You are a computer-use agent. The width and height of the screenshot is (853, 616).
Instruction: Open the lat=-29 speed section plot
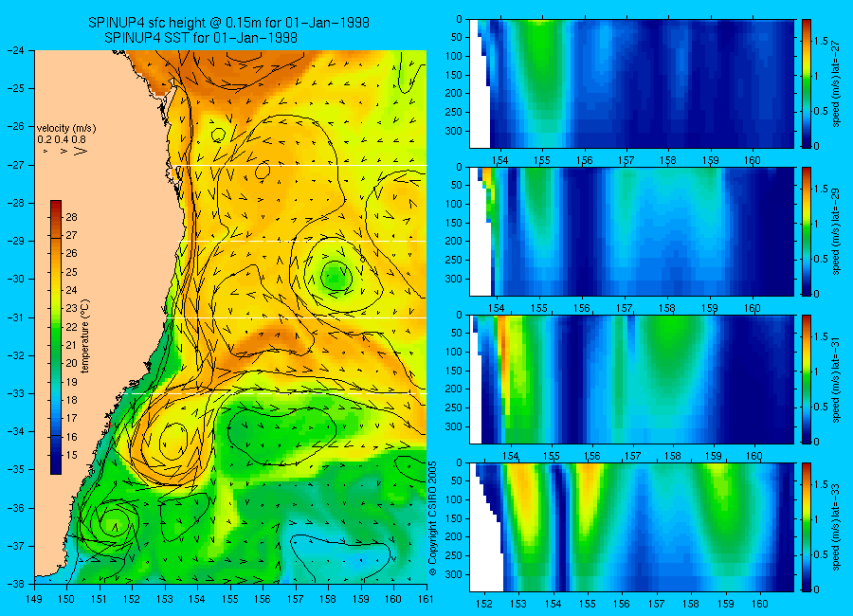click(631, 231)
